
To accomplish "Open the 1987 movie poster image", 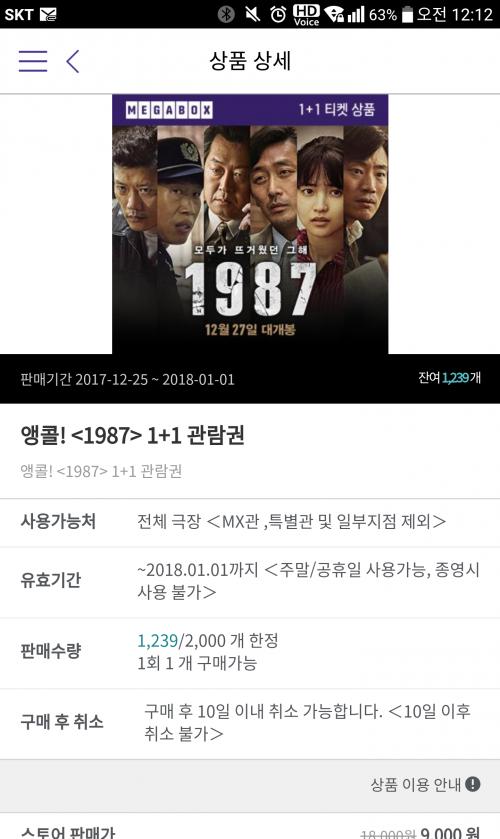I will 250,224.
